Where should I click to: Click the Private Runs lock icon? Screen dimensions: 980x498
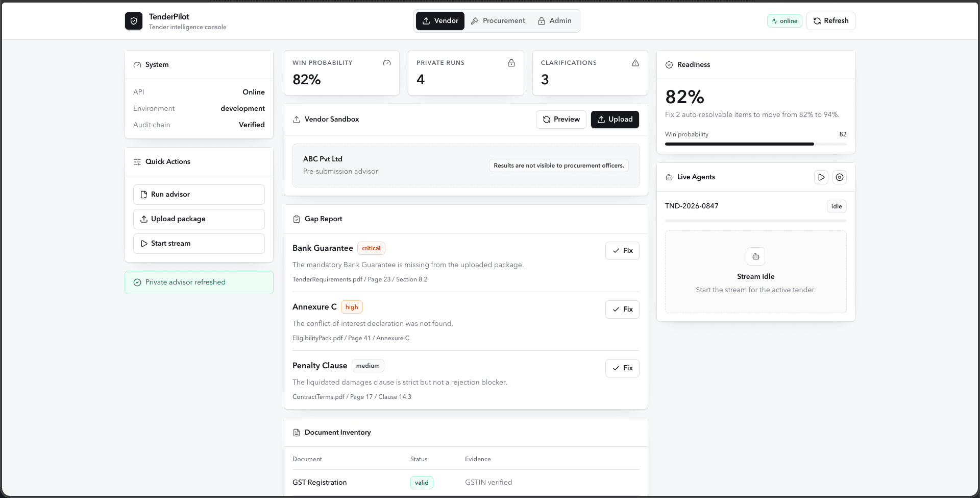(511, 63)
